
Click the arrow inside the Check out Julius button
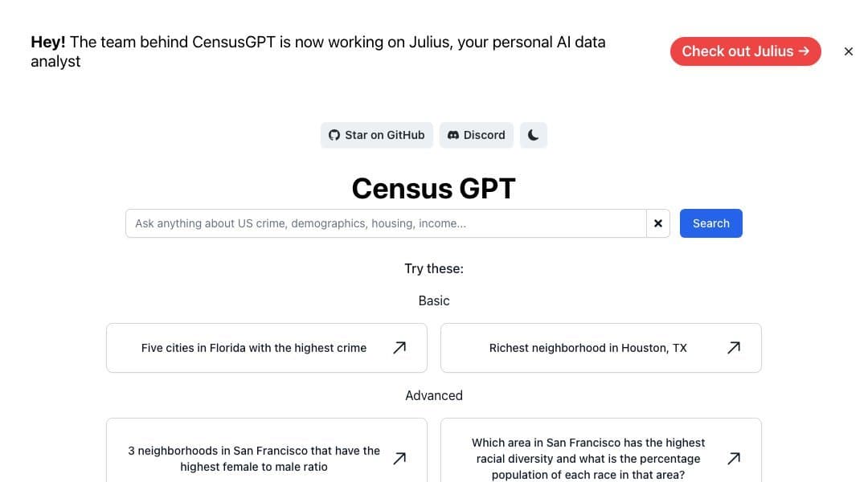[803, 51]
